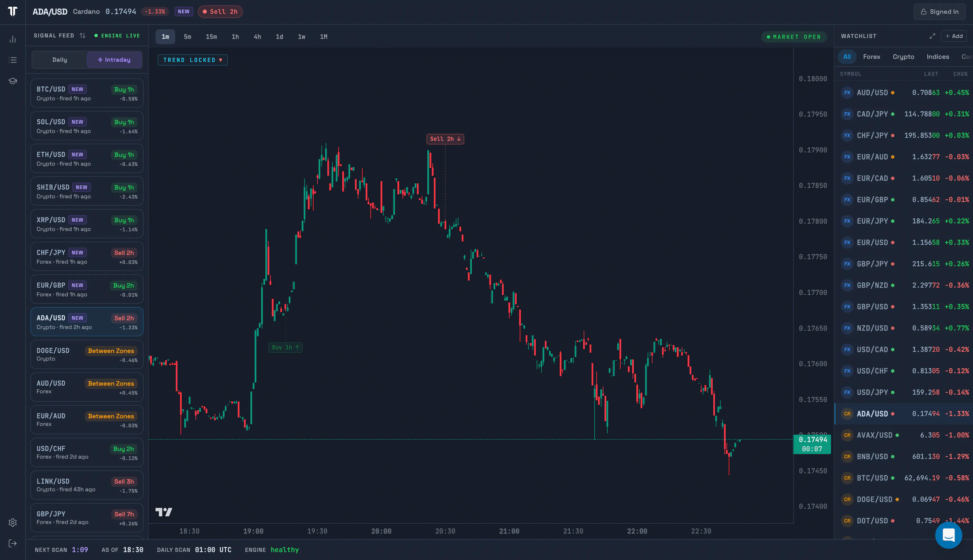Click the NEXT SCAN 1:09 timer
This screenshot has height=560, width=973.
(61, 550)
